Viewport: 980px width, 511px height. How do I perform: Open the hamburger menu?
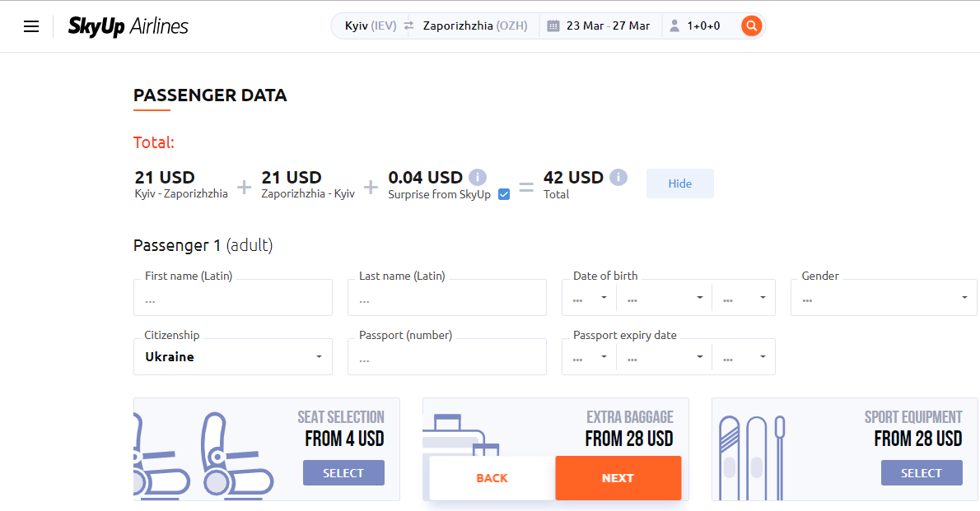[x=31, y=26]
